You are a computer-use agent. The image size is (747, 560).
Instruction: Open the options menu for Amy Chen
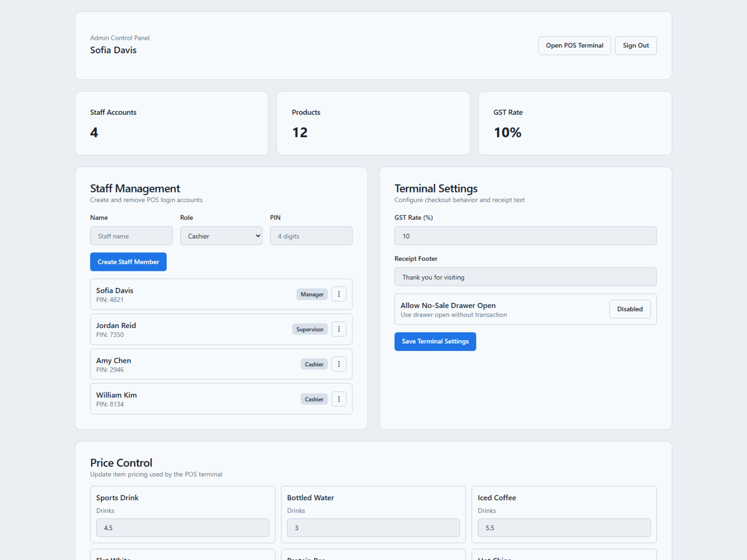point(339,364)
